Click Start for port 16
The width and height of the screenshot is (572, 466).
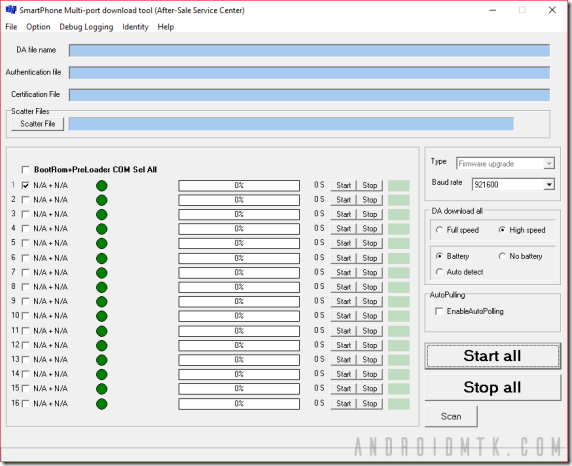click(343, 404)
